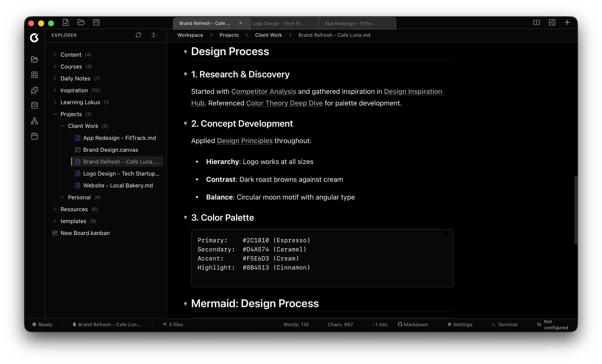Click the kanban board icon in title bar
This screenshot has height=364, width=602.
tap(96, 22)
